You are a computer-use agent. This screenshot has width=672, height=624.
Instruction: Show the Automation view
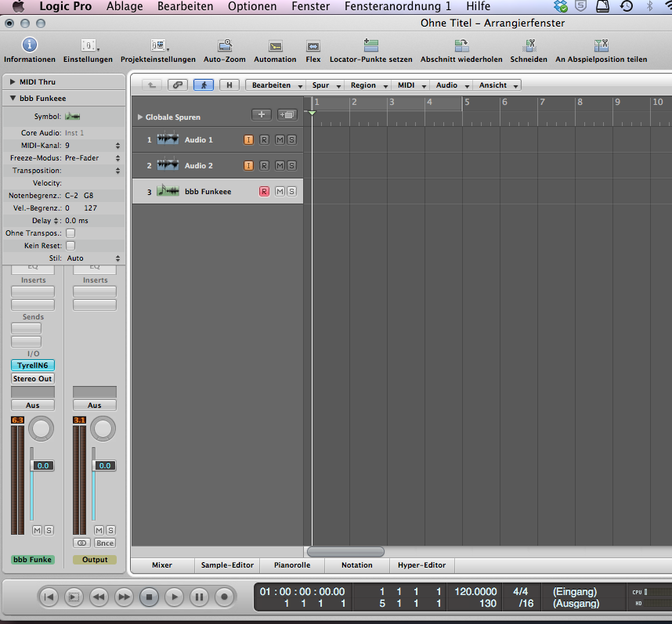(275, 46)
